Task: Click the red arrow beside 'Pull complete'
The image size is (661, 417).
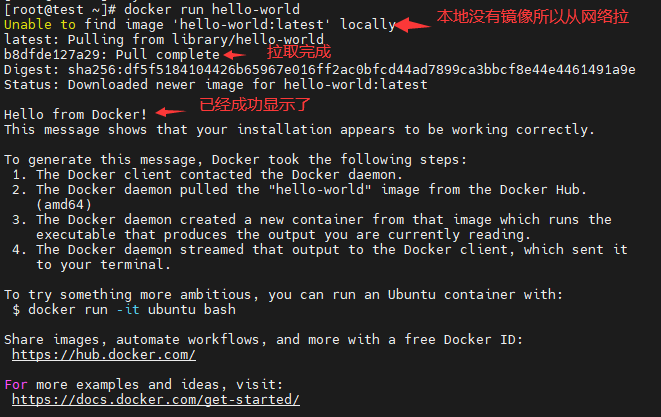Action: [x=236, y=54]
